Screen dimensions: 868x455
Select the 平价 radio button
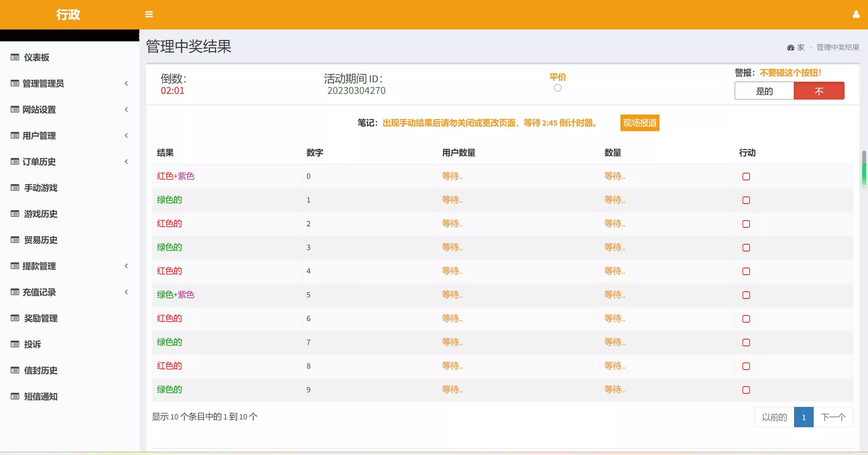[x=558, y=88]
